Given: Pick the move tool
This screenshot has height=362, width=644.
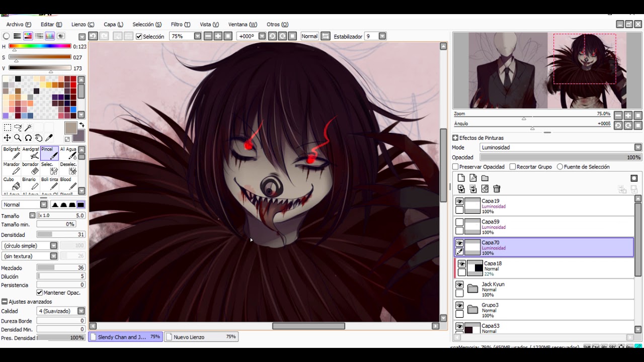Looking at the screenshot, I should 7,138.
